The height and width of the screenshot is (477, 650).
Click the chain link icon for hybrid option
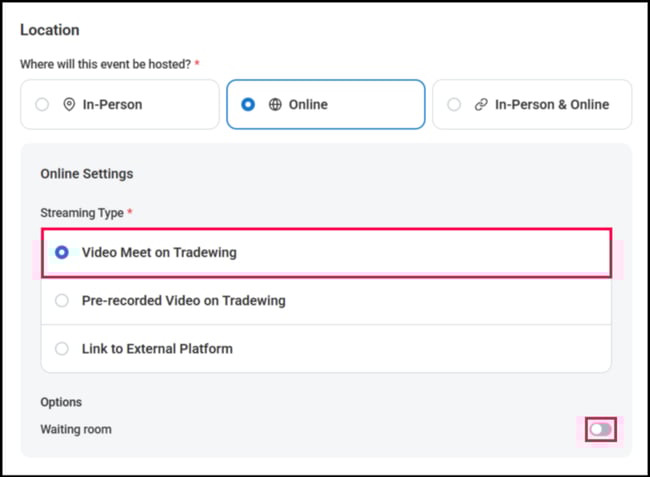coord(481,104)
